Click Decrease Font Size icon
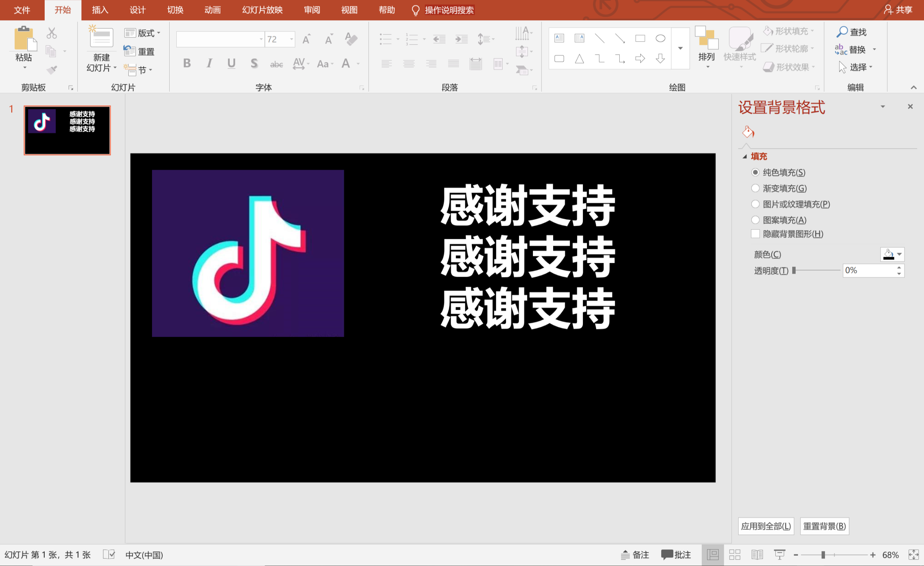Screen dimensions: 924x566 (329, 39)
